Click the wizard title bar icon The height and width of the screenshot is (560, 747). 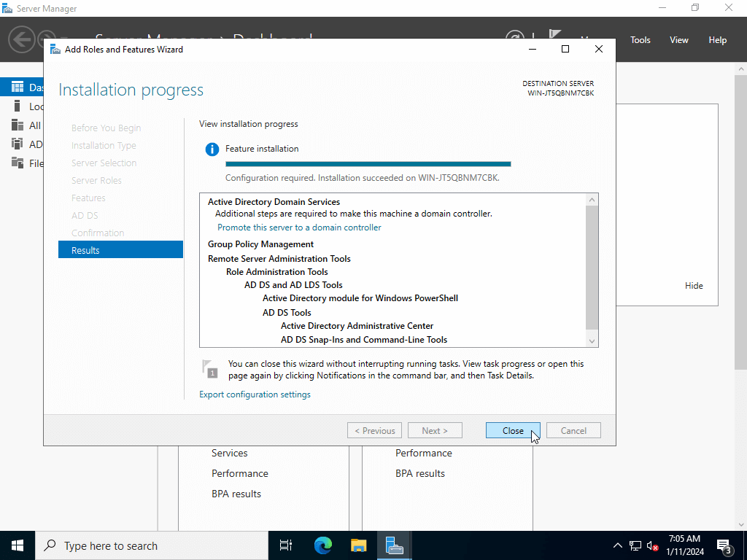click(55, 50)
